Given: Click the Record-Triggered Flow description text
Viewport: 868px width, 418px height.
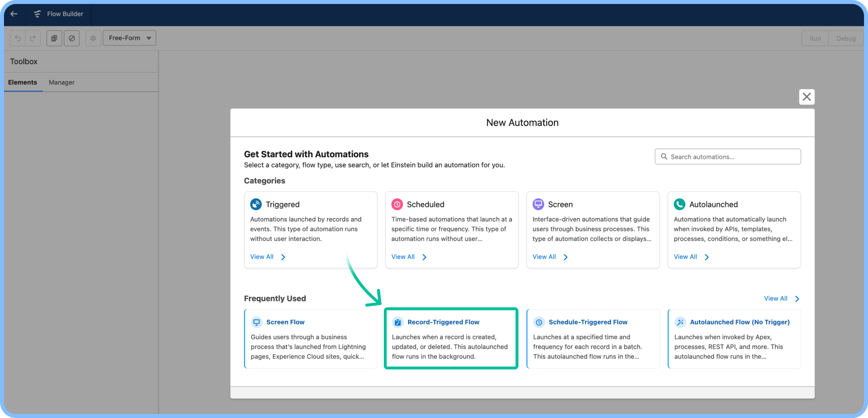Looking at the screenshot, I should click(x=450, y=347).
